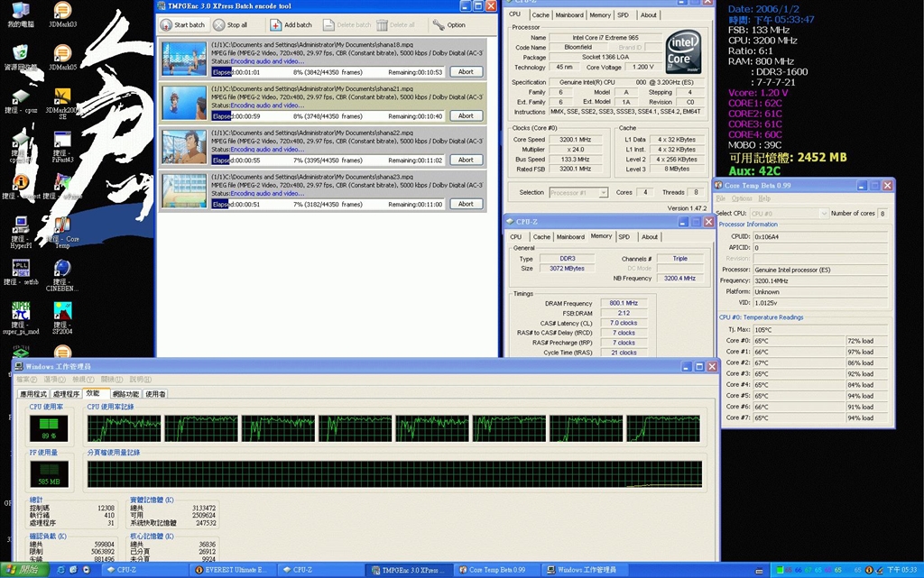Click the Start batch toolbar button

click(x=184, y=25)
